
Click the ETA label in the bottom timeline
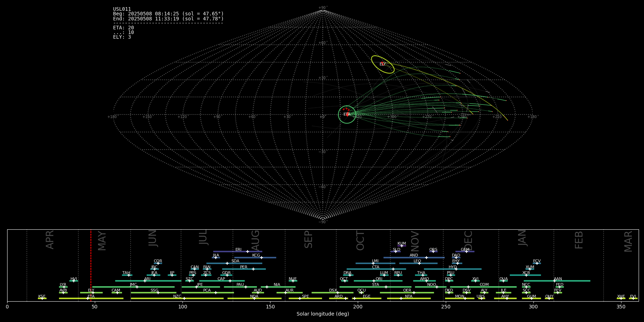click(91, 296)
